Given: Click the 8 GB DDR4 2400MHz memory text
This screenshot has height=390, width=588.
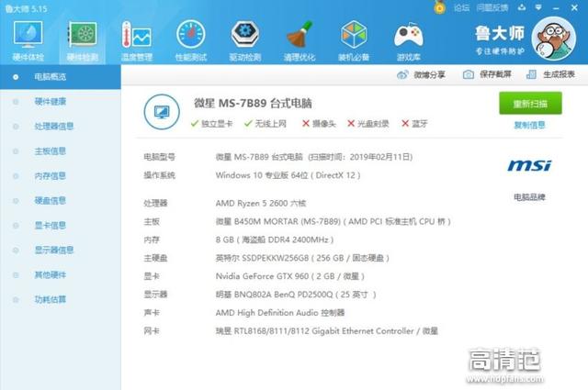Looking at the screenshot, I should tap(275, 240).
